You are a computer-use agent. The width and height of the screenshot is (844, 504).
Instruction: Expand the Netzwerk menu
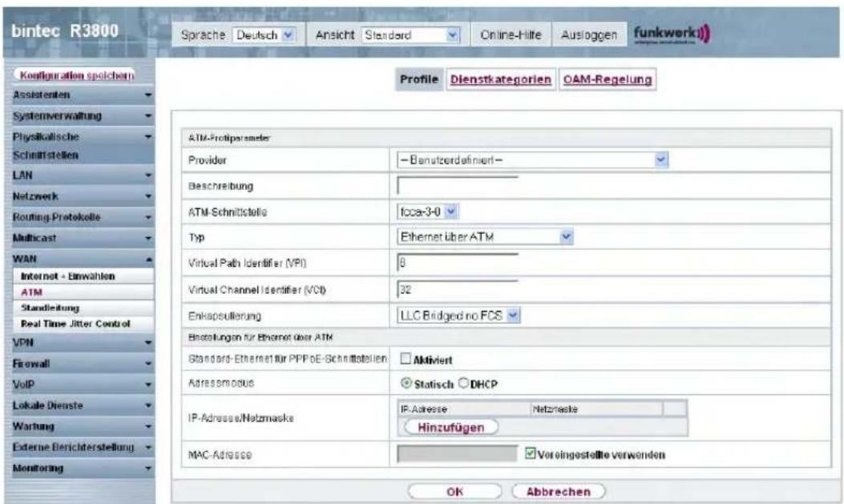click(x=79, y=196)
